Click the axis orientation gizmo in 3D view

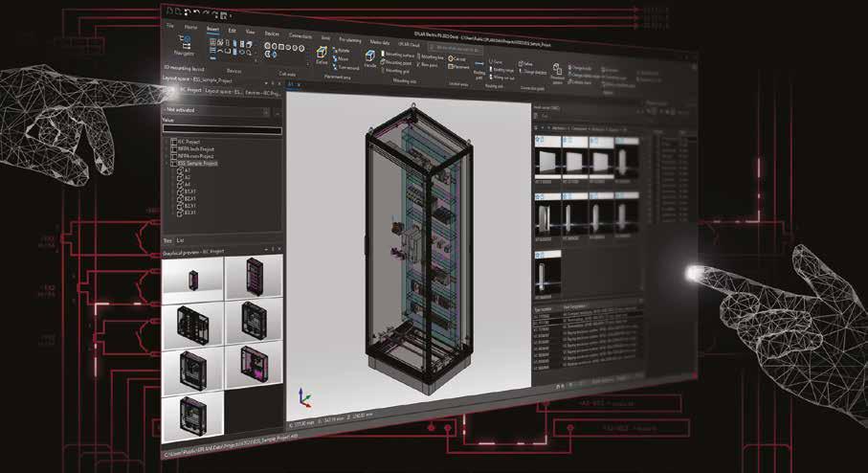tap(304, 397)
